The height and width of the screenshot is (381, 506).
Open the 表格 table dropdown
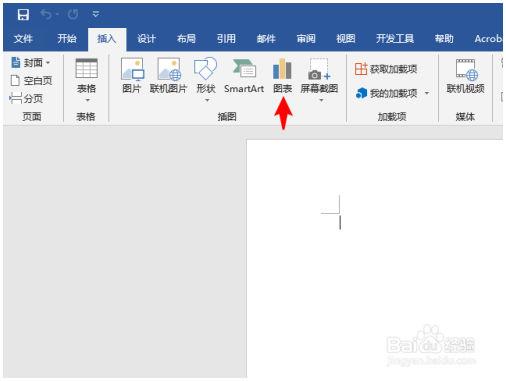tap(86, 80)
